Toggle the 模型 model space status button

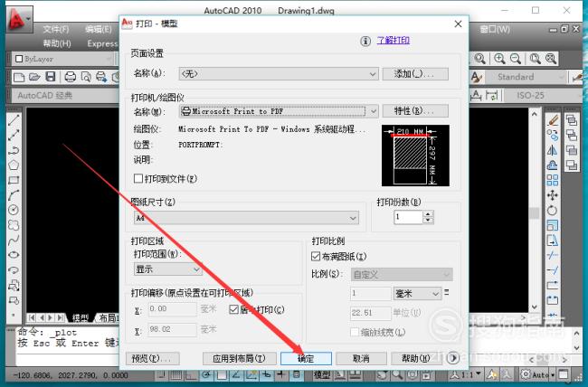[x=322, y=374]
